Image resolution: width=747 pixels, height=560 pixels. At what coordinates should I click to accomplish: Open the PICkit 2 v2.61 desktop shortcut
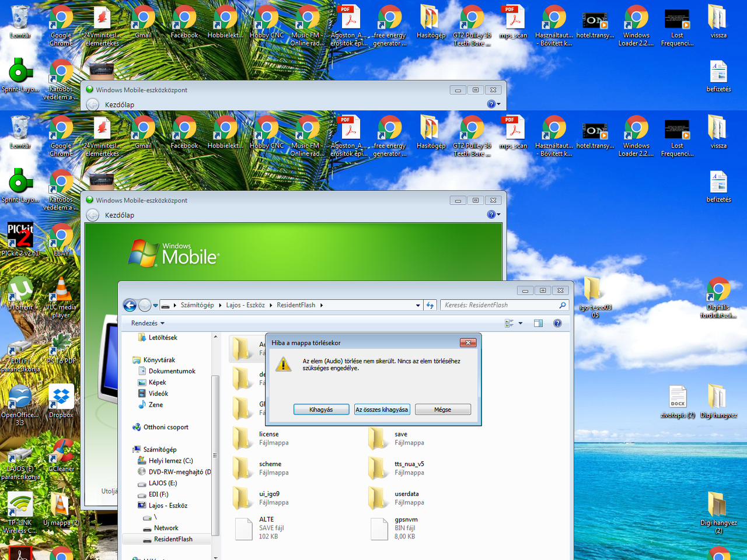pos(20,239)
